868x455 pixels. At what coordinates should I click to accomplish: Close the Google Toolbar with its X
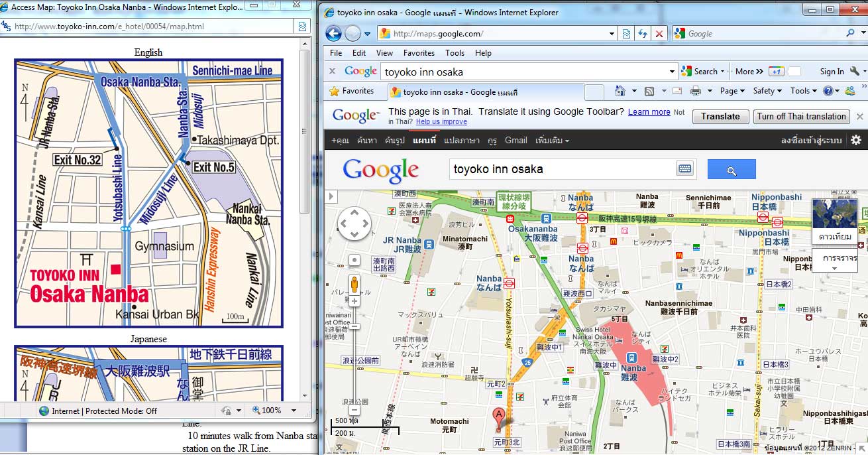(x=332, y=72)
